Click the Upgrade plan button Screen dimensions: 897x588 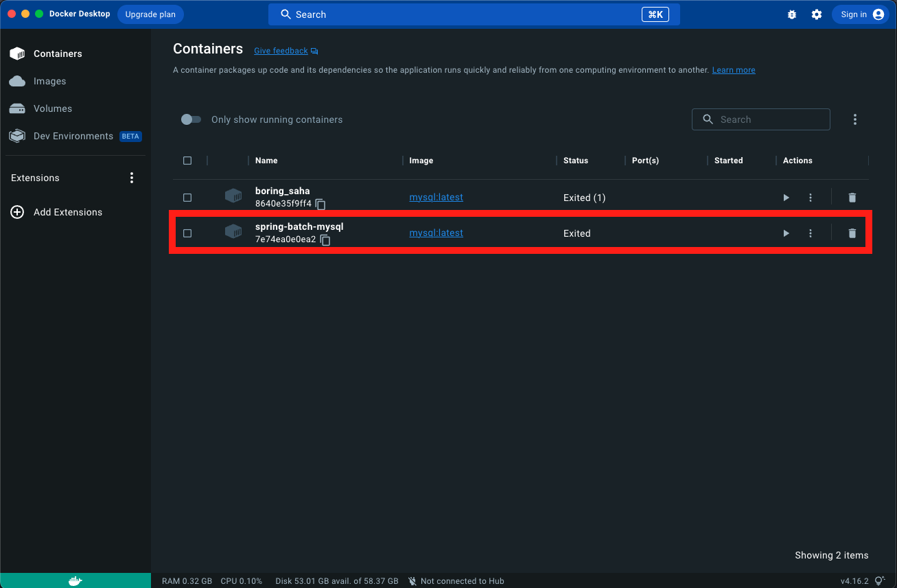point(150,14)
